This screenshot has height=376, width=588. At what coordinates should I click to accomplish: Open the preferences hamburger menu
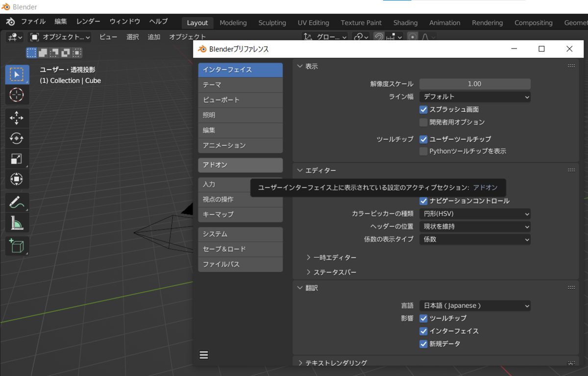tap(204, 355)
